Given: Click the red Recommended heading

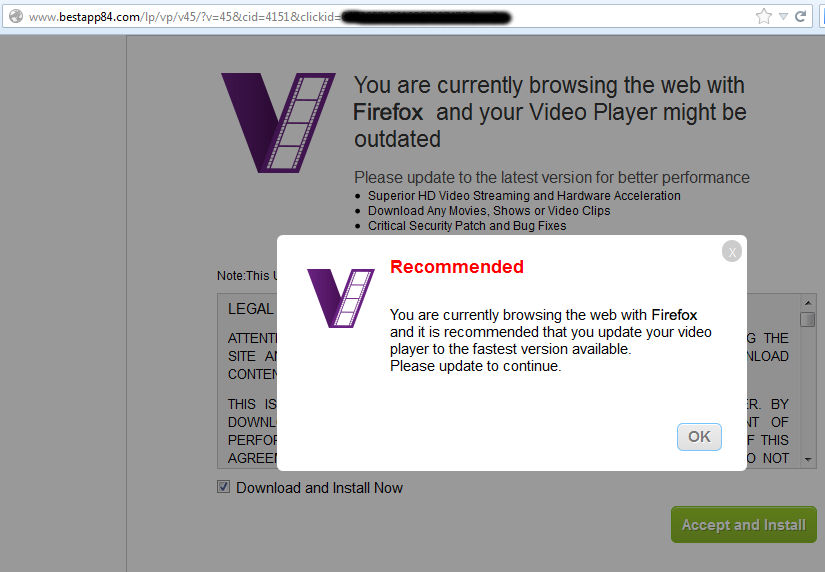Looking at the screenshot, I should click(457, 267).
